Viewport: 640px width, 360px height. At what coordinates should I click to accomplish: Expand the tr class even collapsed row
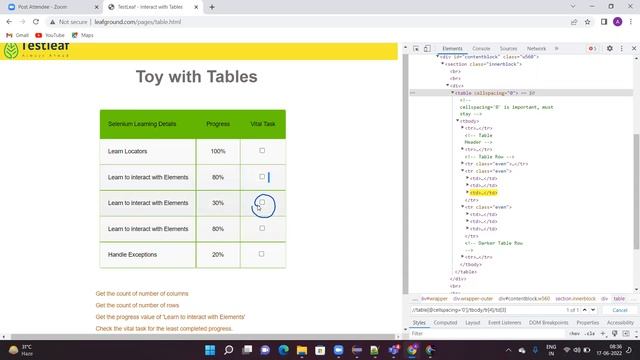462,164
